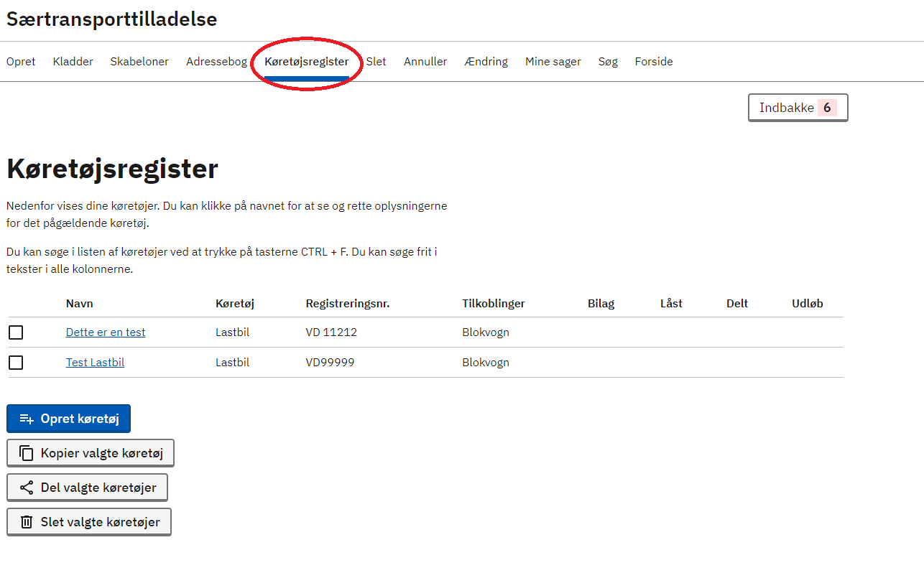Click the copy icon on Kopier valgte køretøj
Image resolution: width=924 pixels, height=573 pixels.
27,453
